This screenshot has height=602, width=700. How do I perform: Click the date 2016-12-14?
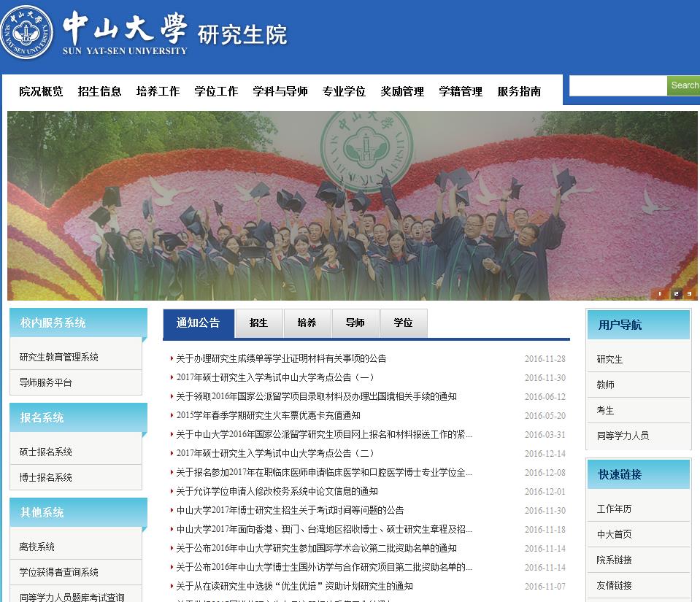545,454
